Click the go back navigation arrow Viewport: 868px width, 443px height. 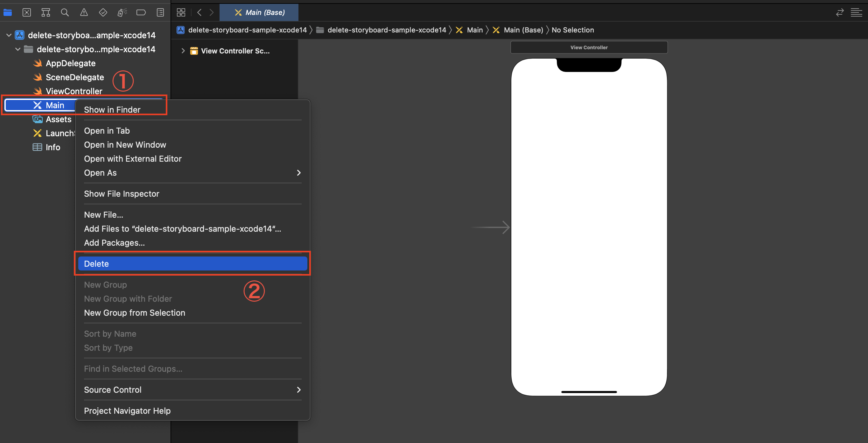pyautogui.click(x=199, y=12)
